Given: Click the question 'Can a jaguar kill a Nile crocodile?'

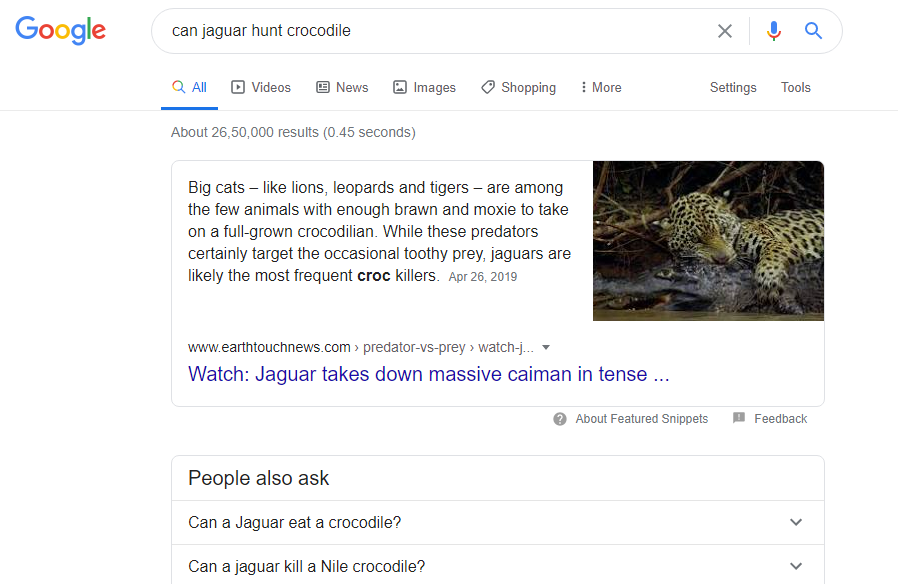Looking at the screenshot, I should 306,566.
